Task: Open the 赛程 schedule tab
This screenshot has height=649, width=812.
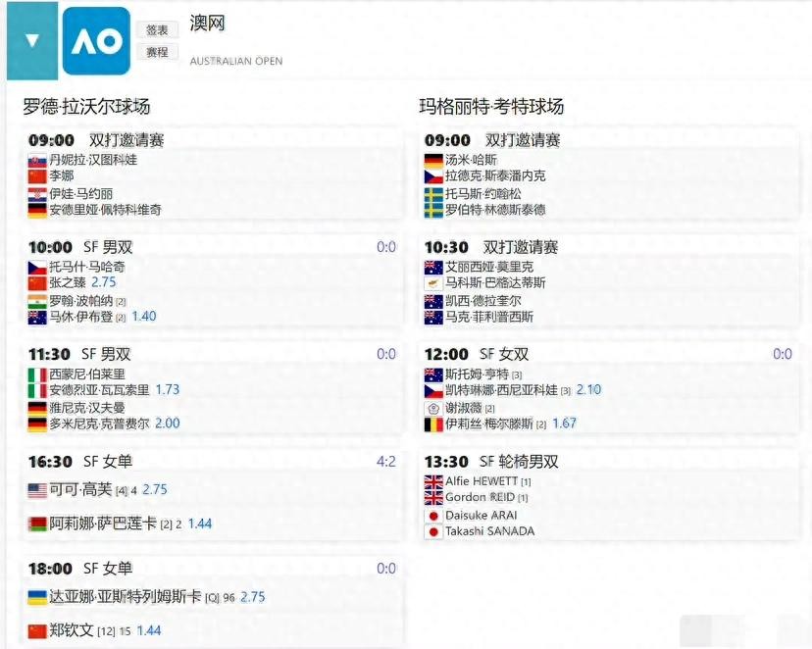Action: tap(157, 52)
